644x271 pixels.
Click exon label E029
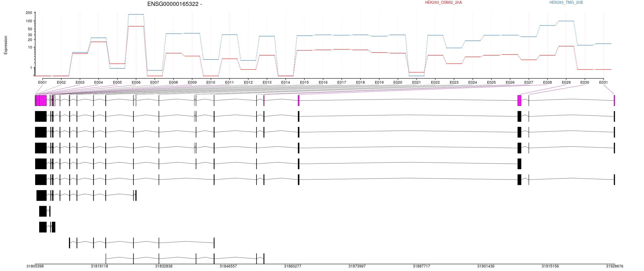pos(566,82)
